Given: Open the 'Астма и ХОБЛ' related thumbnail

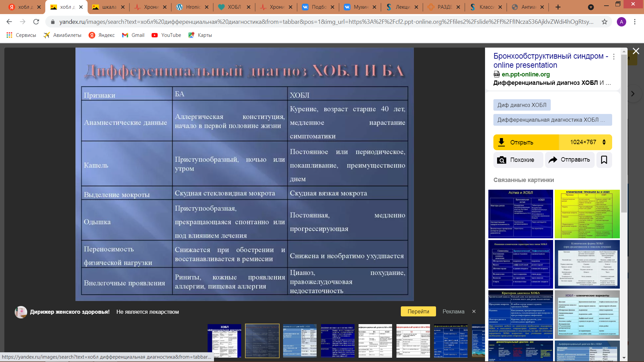Looking at the screenshot, I should (x=520, y=214).
